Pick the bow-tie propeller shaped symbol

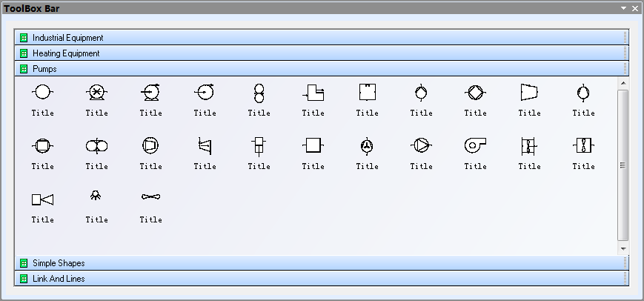150,197
